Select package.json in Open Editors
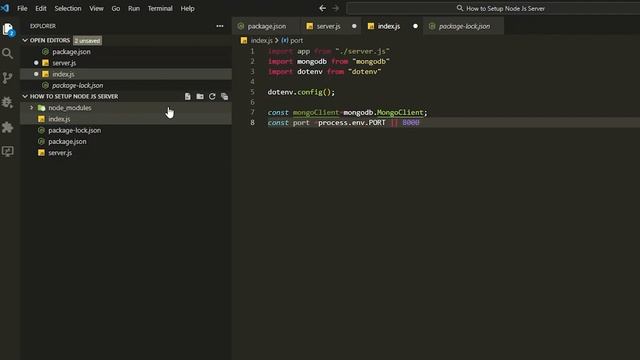The image size is (640, 360). 127,52
